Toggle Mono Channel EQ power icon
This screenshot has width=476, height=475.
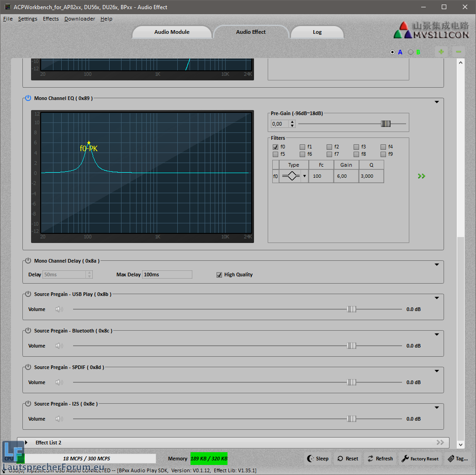[x=28, y=98]
